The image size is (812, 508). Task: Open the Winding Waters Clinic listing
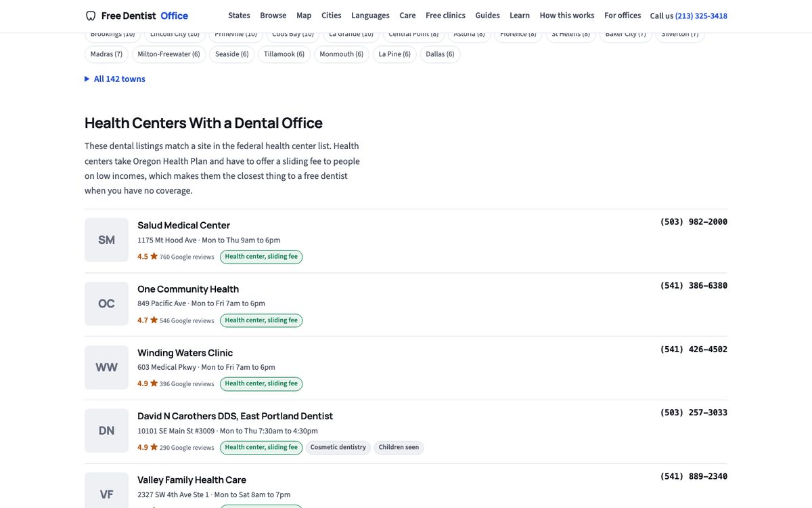[185, 353]
